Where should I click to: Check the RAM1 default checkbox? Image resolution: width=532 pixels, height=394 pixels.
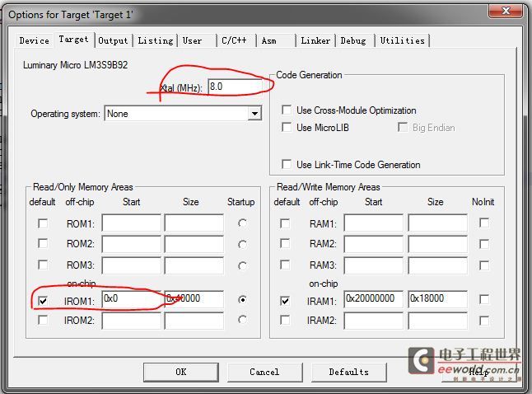coord(285,223)
